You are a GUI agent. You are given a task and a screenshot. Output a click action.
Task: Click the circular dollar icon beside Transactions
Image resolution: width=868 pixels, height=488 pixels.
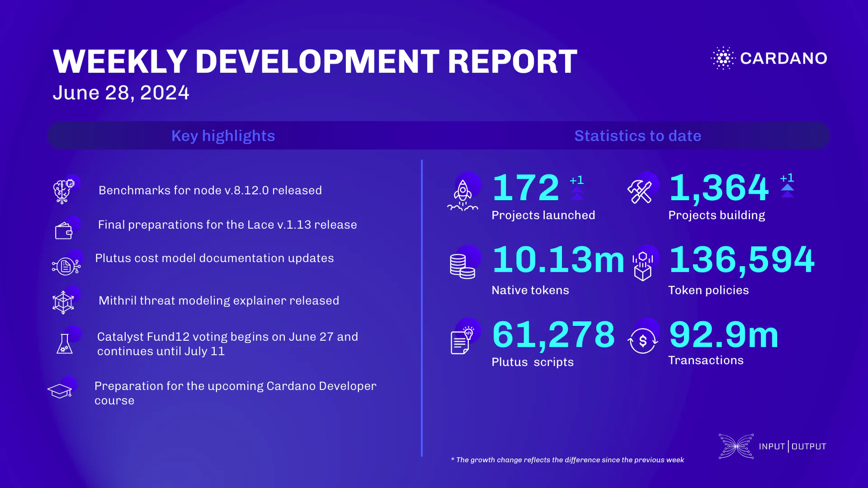click(643, 341)
